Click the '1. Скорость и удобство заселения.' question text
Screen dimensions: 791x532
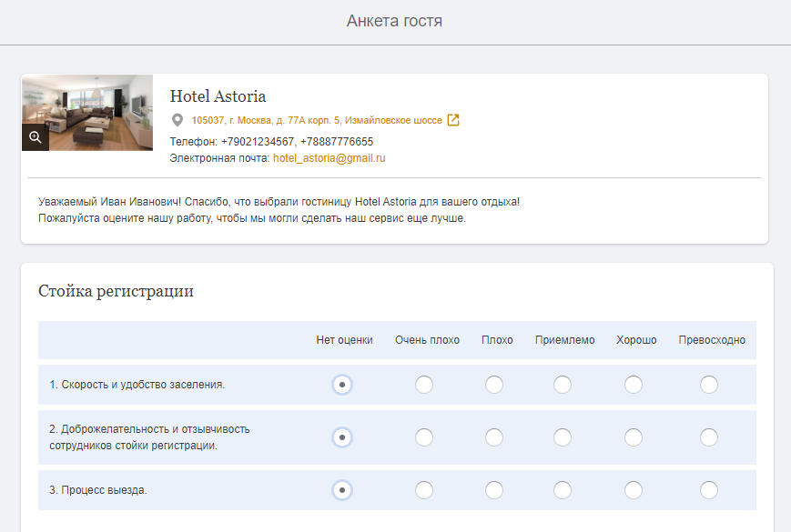(x=137, y=385)
